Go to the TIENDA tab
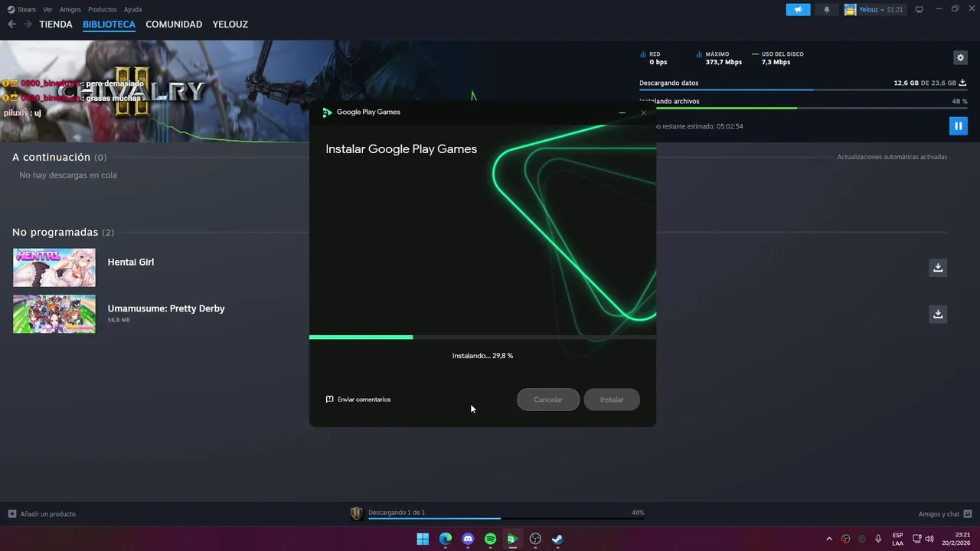980x551 pixels. point(56,24)
